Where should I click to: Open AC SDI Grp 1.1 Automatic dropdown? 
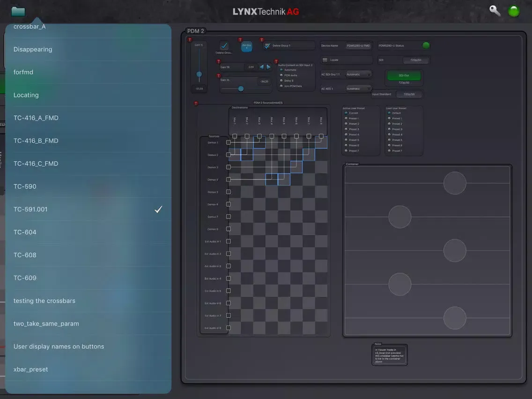tap(358, 74)
